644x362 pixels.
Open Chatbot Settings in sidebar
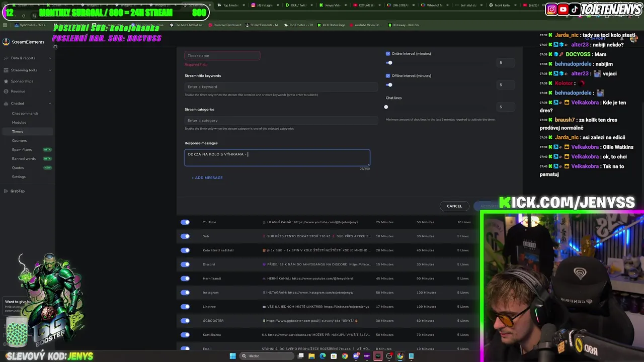coord(19,176)
